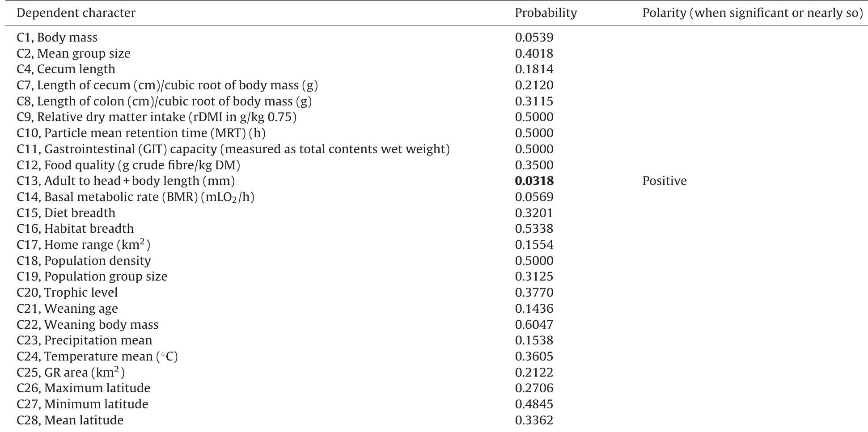Click the "C14, Basal metabolic rate" label
This screenshot has height=432, width=868.
click(135, 197)
